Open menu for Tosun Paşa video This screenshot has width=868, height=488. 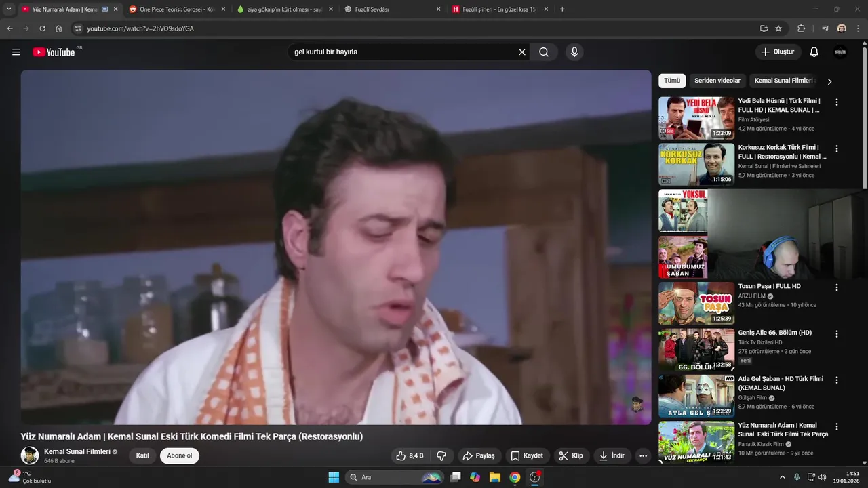837,287
